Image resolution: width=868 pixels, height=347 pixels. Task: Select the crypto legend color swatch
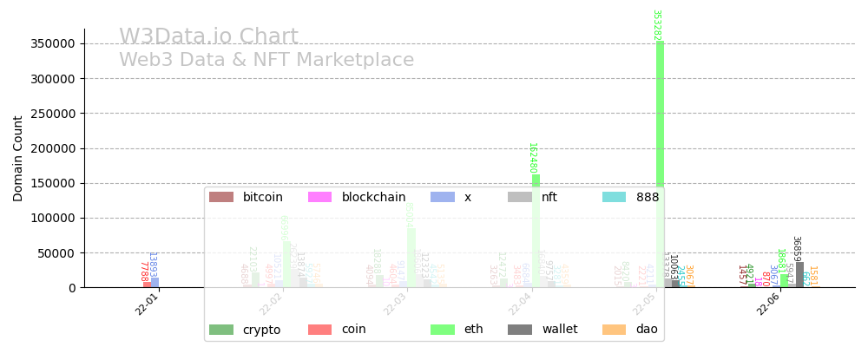point(221,330)
